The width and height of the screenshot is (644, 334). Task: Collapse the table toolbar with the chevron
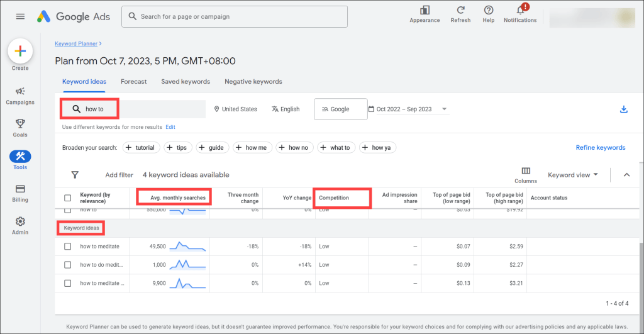pyautogui.click(x=627, y=175)
